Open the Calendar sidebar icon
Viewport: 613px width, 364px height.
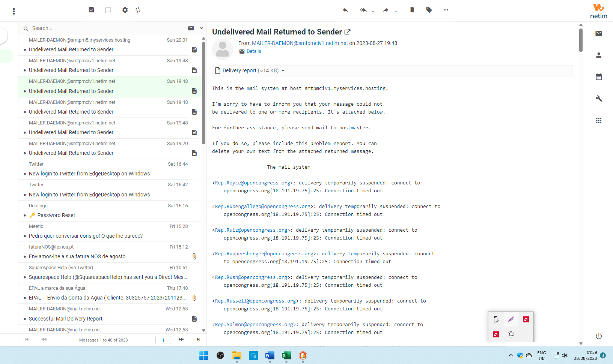pyautogui.click(x=599, y=77)
